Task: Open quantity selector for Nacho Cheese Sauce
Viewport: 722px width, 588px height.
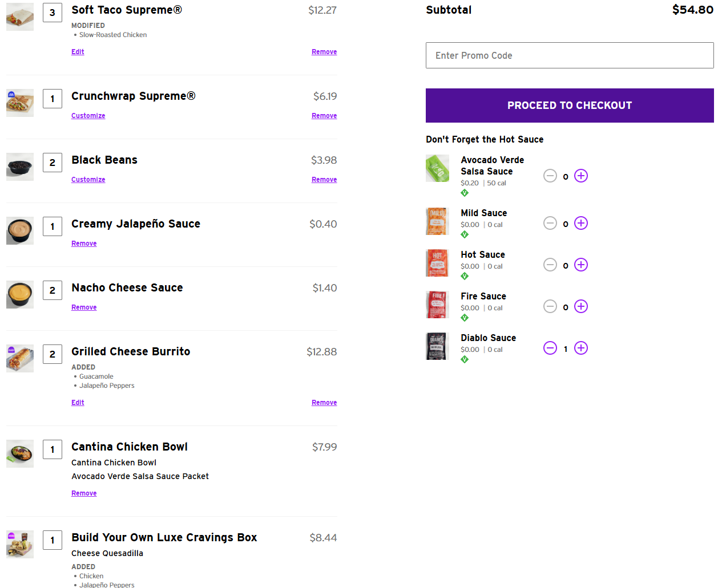Action: [x=53, y=290]
